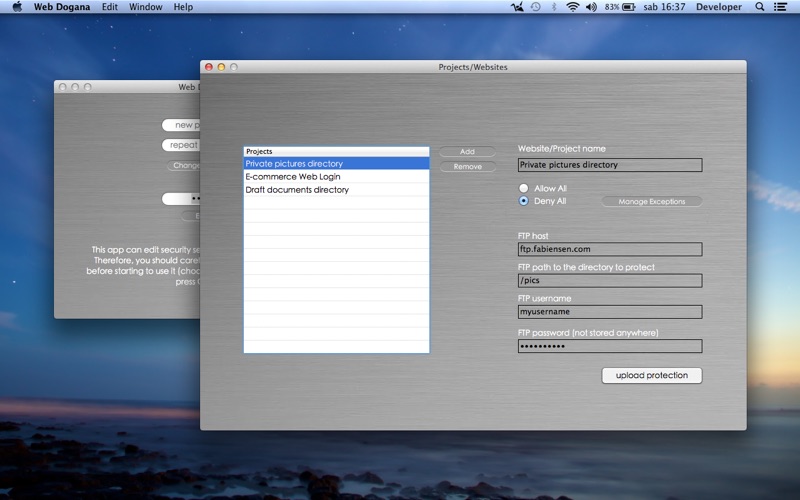Click the FTP host field
Viewport: 800px width, 500px height.
pyautogui.click(x=610, y=249)
